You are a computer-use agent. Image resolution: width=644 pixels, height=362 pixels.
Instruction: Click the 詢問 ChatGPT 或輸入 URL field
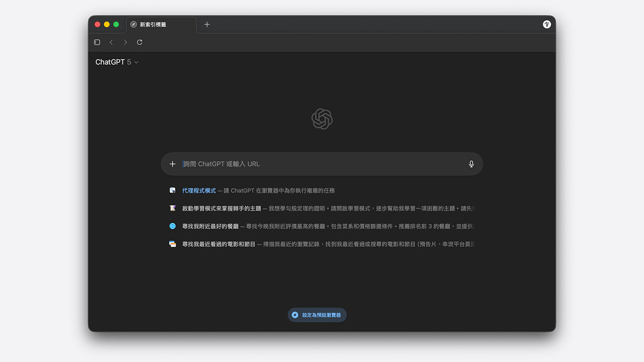(x=322, y=164)
